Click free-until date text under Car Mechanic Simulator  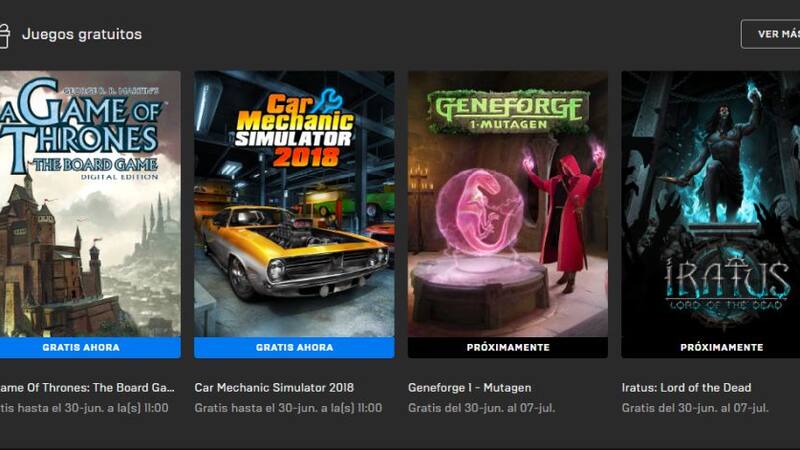(x=288, y=408)
